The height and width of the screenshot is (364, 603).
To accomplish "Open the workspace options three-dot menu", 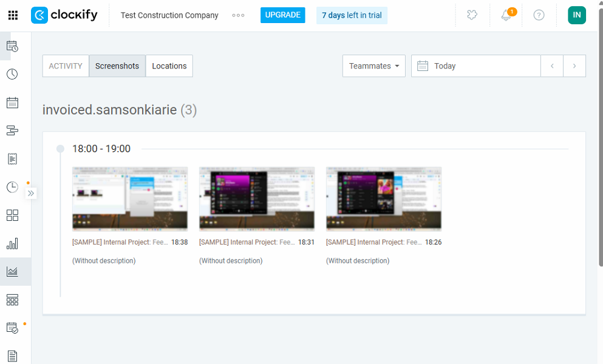I will coord(237,15).
